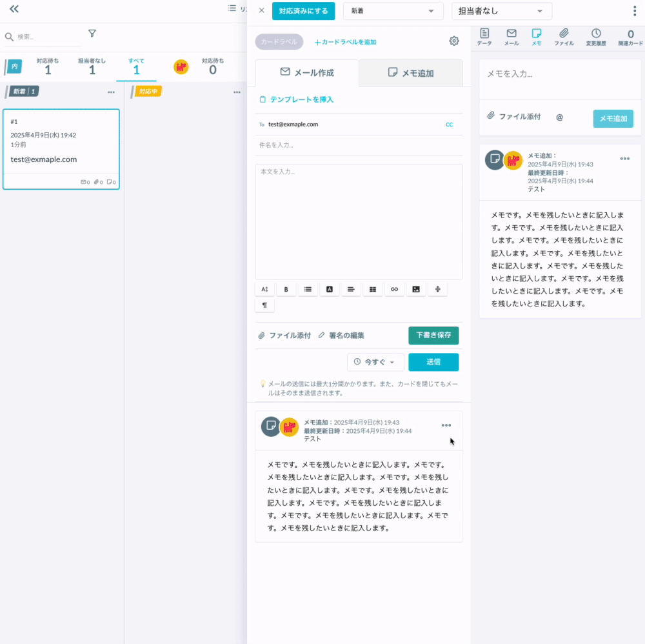Open the 新着 status dropdown
The image size is (645, 644).
point(393,11)
